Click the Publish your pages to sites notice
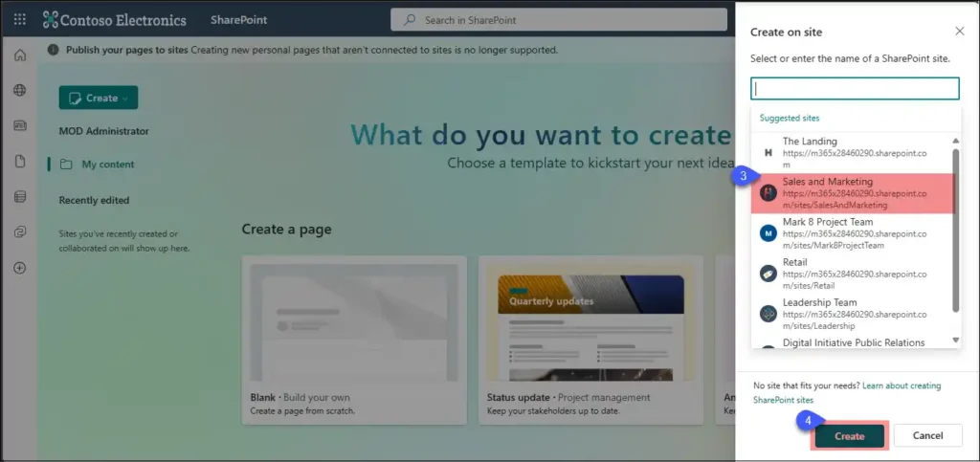This screenshot has height=462, width=980. 312,50
